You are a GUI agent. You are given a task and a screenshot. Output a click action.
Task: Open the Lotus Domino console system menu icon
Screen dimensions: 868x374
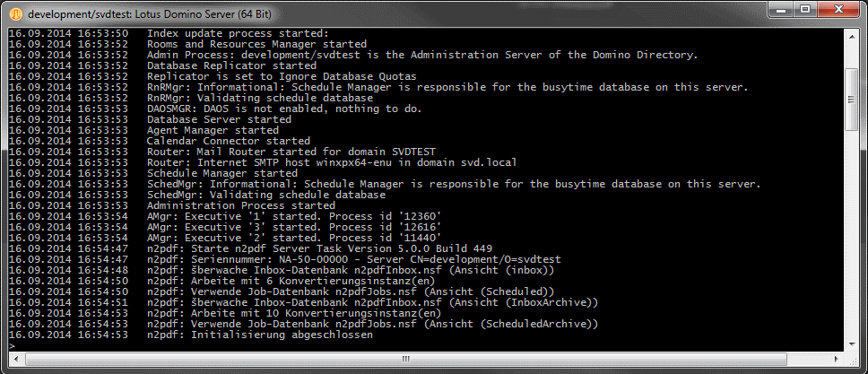point(16,13)
